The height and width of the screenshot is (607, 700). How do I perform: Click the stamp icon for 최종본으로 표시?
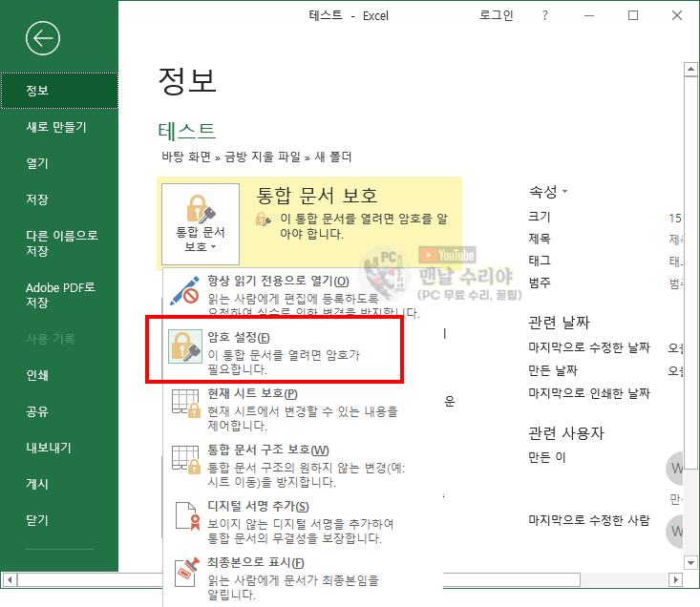(x=186, y=572)
